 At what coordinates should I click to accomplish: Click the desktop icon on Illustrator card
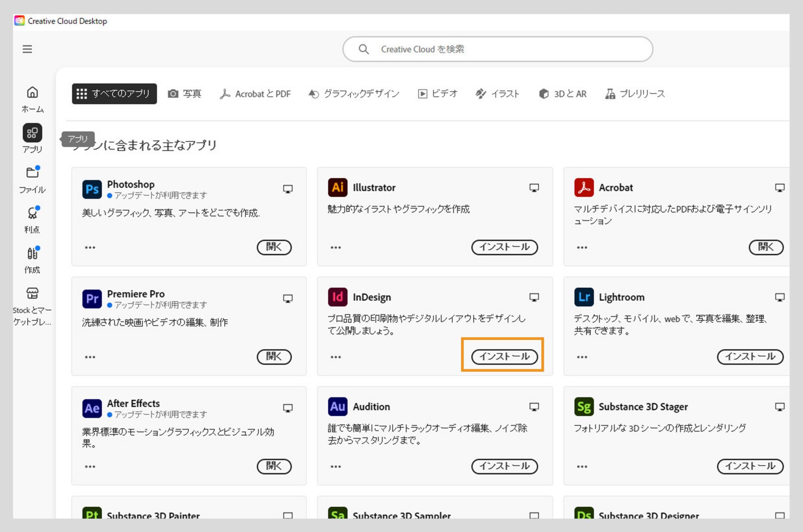click(534, 188)
